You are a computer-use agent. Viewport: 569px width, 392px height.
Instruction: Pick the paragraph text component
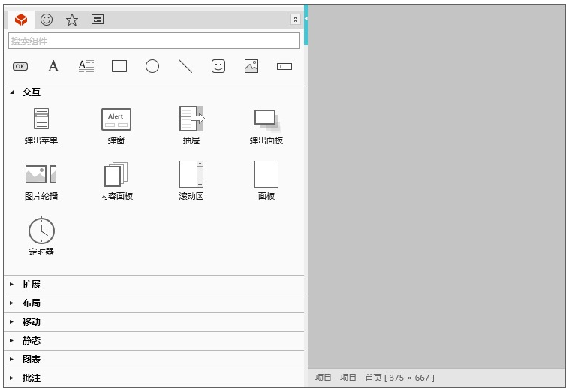pyautogui.click(x=86, y=66)
